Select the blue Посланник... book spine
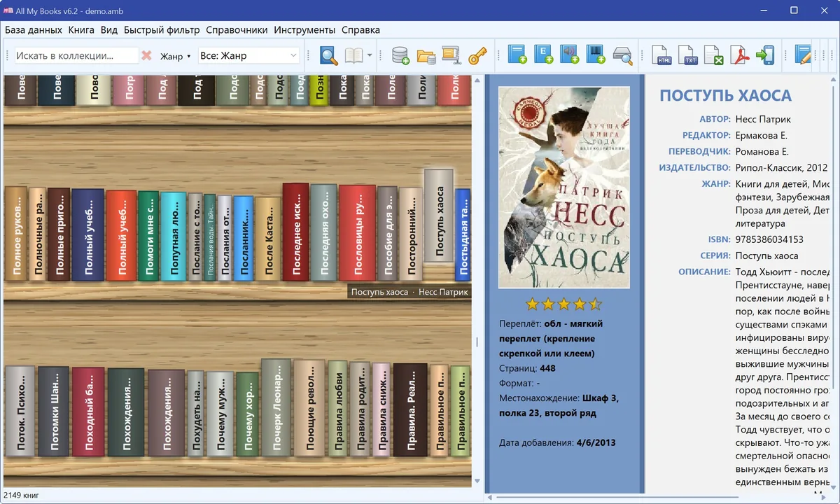This screenshot has width=840, height=504. (x=244, y=239)
